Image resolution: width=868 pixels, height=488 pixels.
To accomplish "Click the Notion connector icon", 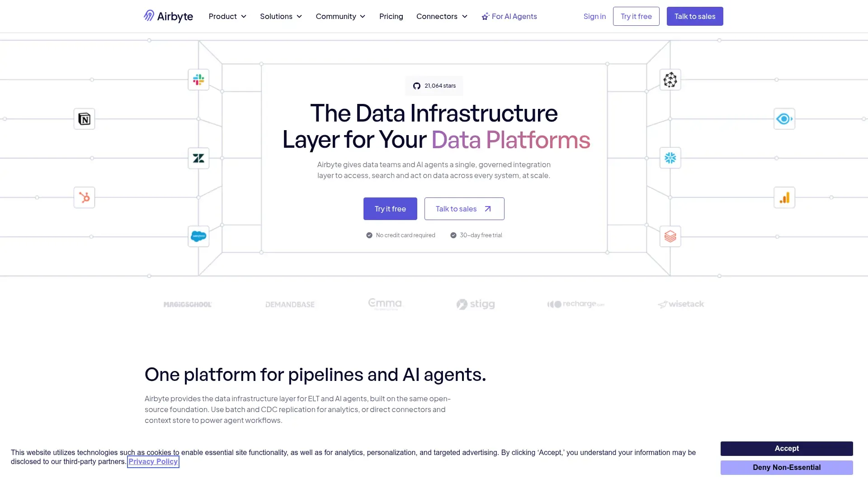I will click(x=84, y=119).
